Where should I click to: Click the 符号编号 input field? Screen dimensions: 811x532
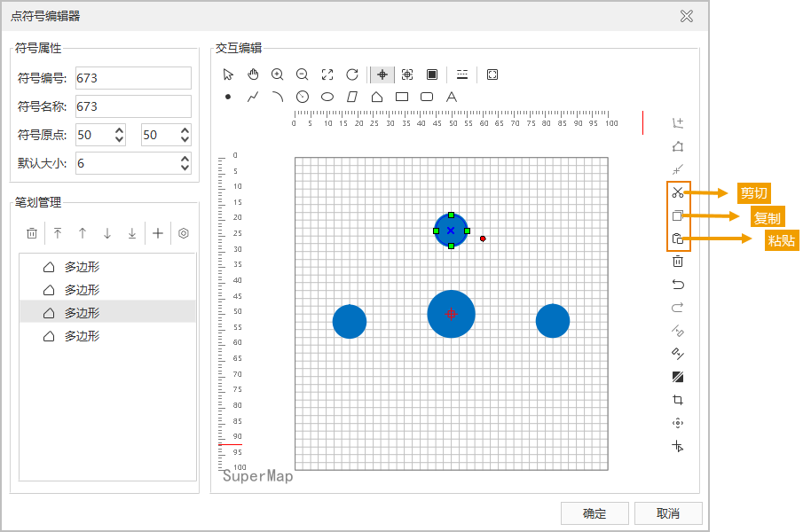click(x=133, y=78)
